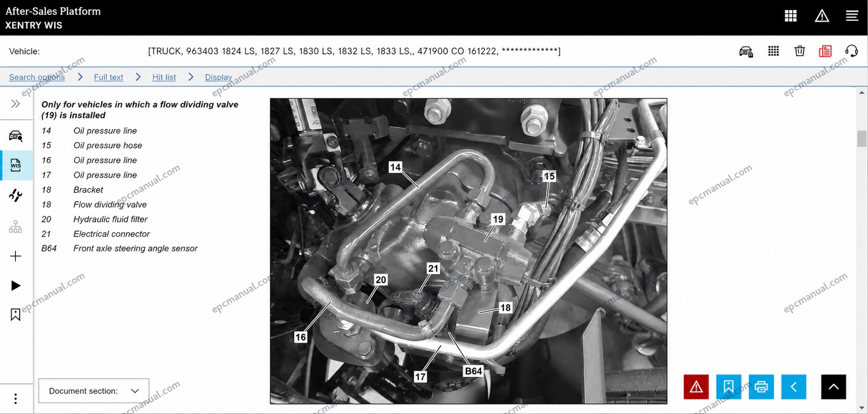Image resolution: width=868 pixels, height=414 pixels.
Task: Click the vertical scrollbar thumb
Action: [862, 139]
